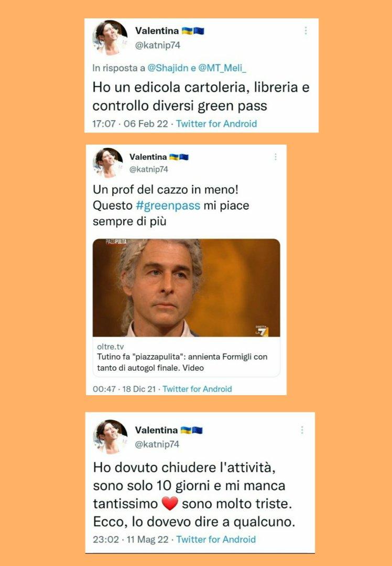Click 'Twitter for Android' in first tweet
The height and width of the screenshot is (566, 392).
click(x=216, y=124)
